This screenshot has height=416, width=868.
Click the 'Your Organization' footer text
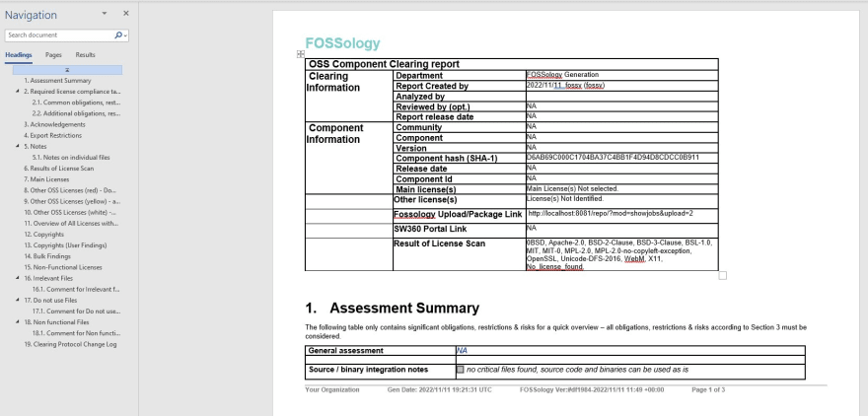(x=332, y=390)
